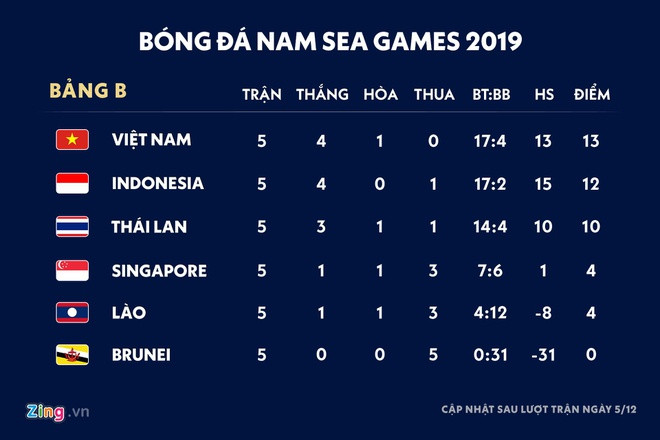Viewport: 660px width, 440px height.
Task: Click the Singapore flag icon
Action: coord(72,270)
